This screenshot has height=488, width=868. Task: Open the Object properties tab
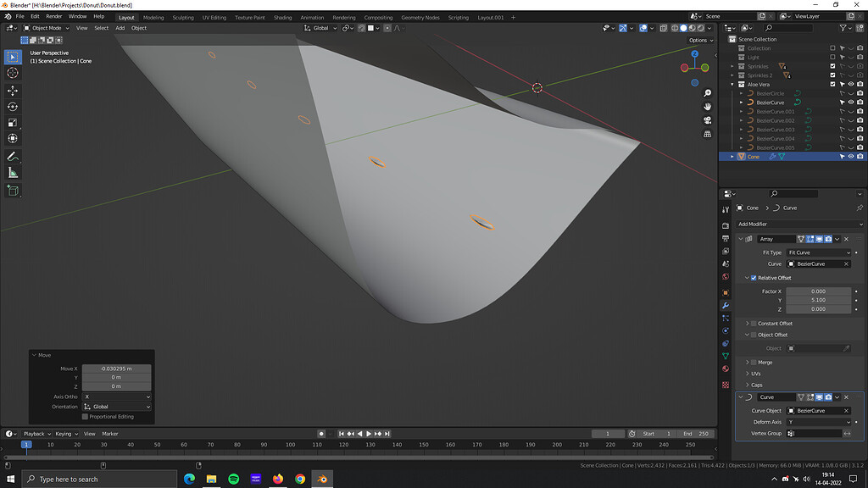[x=726, y=292]
